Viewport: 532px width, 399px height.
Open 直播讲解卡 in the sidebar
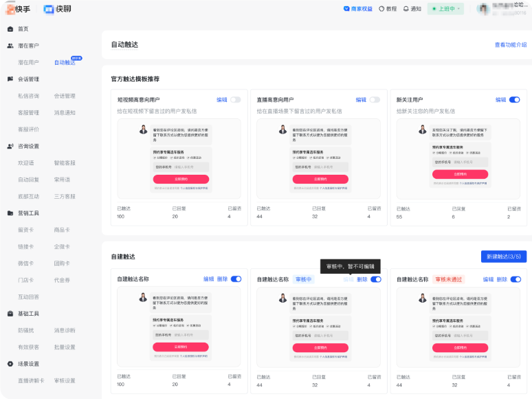[31, 380]
